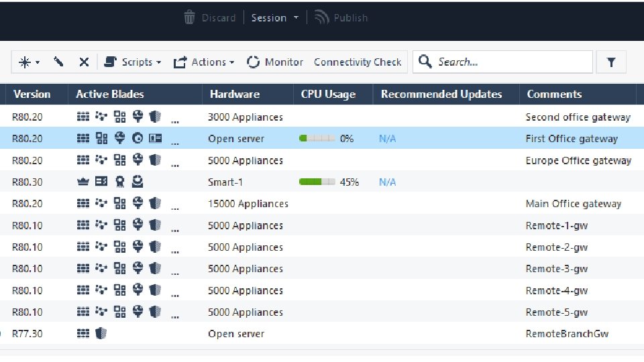Viewport: 644px width, 362px height.
Task: Click the Recommended Updates column header
Action: tap(441, 94)
